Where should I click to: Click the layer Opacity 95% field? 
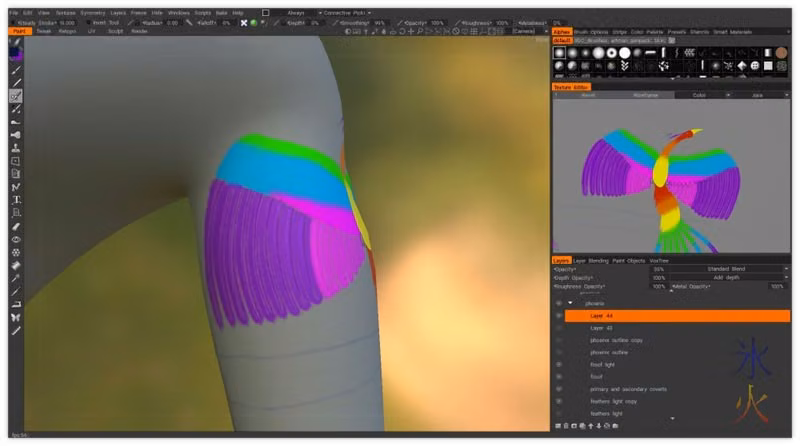coord(659,269)
